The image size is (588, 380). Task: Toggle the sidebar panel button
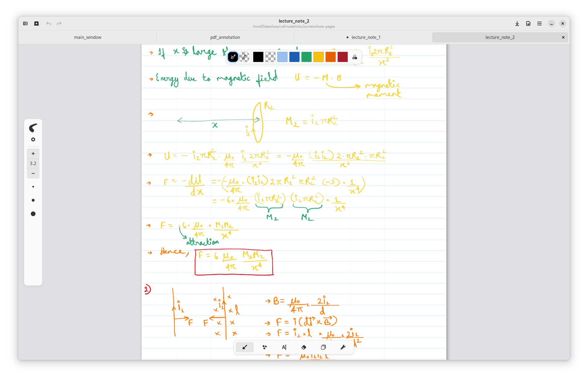tap(25, 23)
